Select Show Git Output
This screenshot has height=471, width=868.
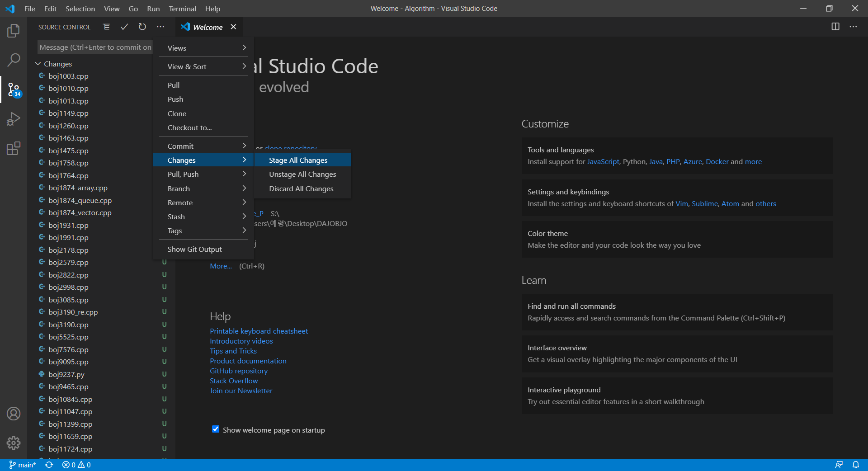pyautogui.click(x=203, y=249)
